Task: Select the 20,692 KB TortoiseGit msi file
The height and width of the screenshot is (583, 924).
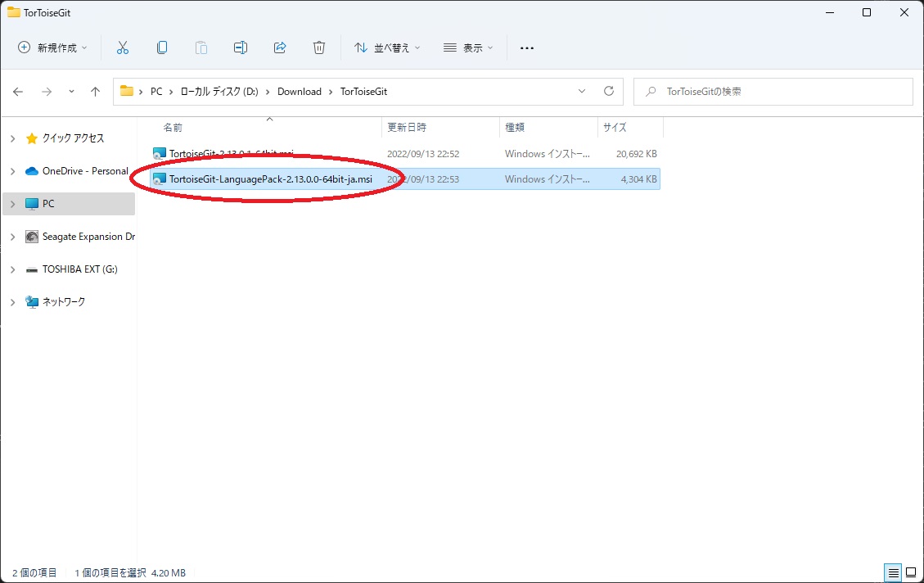Action: [405, 154]
